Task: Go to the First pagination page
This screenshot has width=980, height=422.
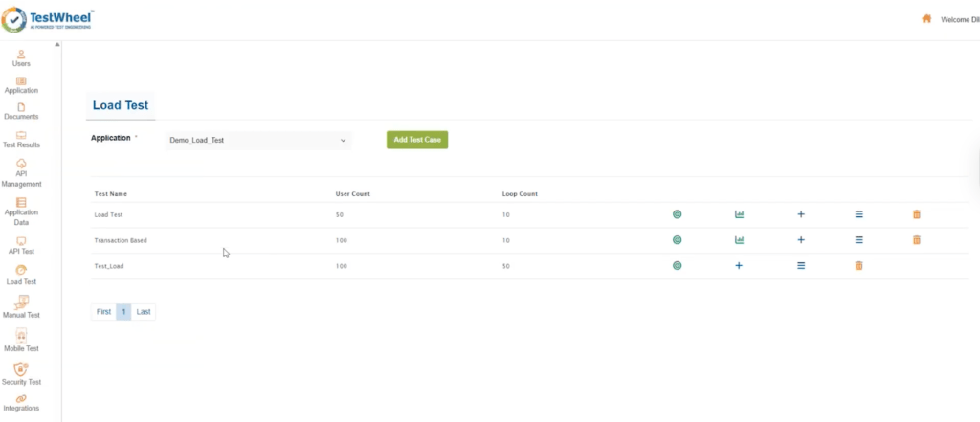Action: pos(103,312)
